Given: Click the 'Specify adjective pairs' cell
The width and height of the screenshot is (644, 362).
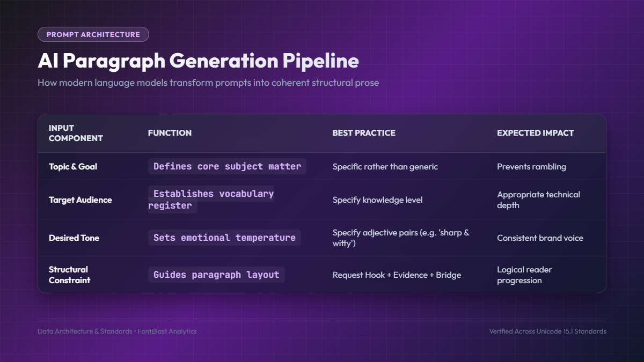Looking at the screenshot, I should pos(401,238).
